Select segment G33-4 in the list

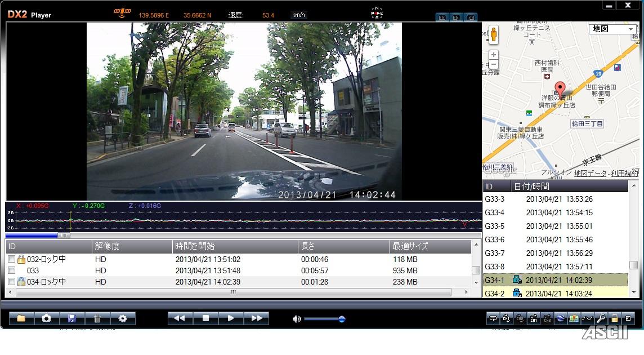pyautogui.click(x=555, y=212)
